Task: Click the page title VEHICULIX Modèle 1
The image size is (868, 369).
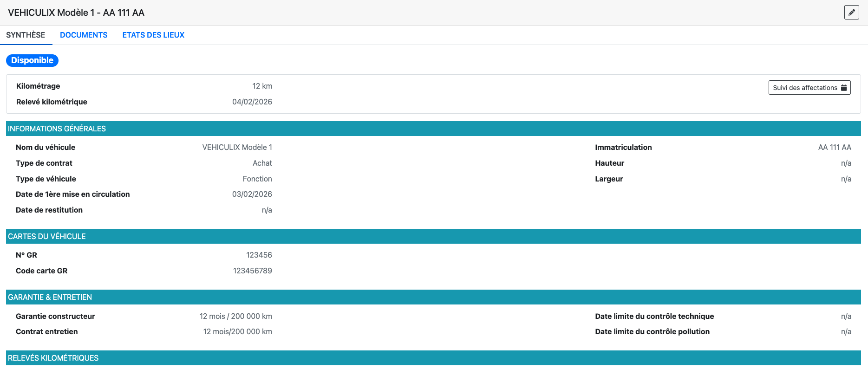Action: point(76,13)
